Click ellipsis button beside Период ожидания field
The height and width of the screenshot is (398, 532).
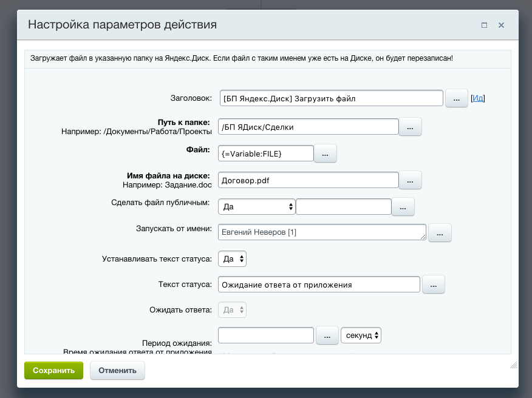pos(327,336)
